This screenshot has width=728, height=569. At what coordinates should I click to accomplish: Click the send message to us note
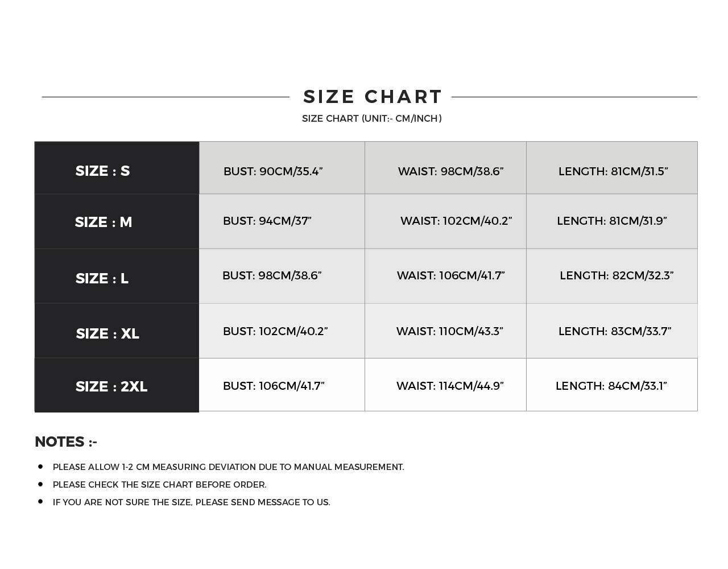pos(191,502)
